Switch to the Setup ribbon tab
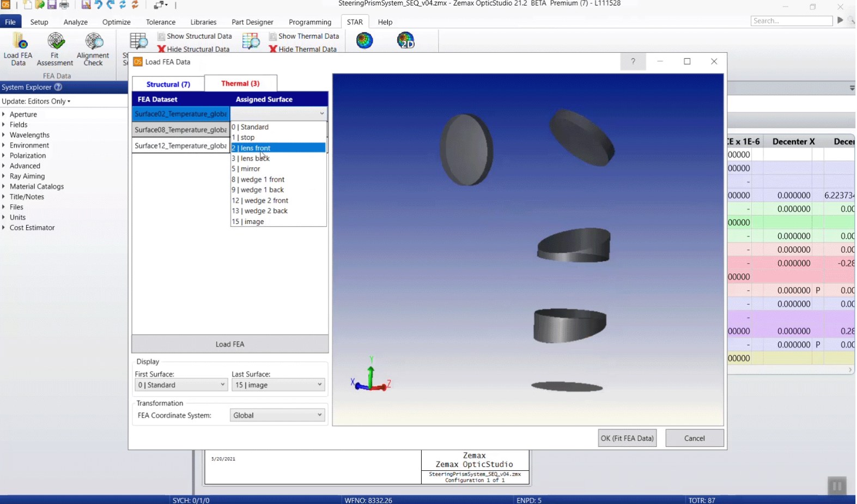Screen dimensions: 857x504 pos(39,22)
